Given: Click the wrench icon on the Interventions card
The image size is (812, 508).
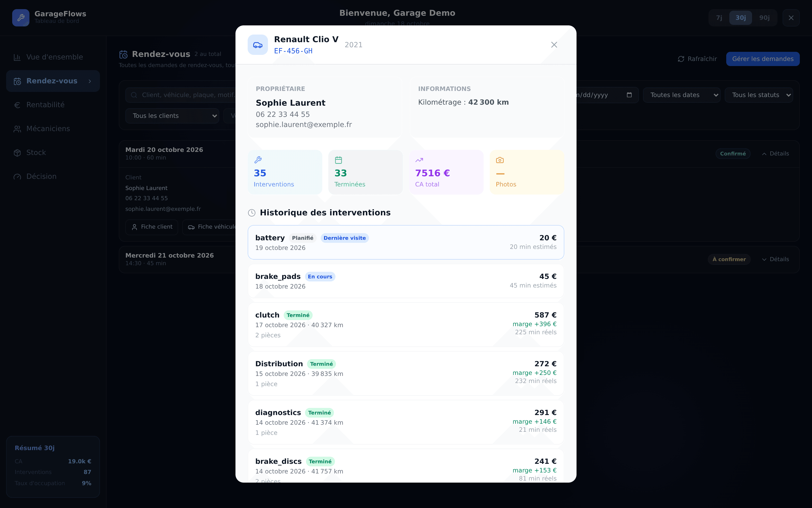Looking at the screenshot, I should coord(258,160).
